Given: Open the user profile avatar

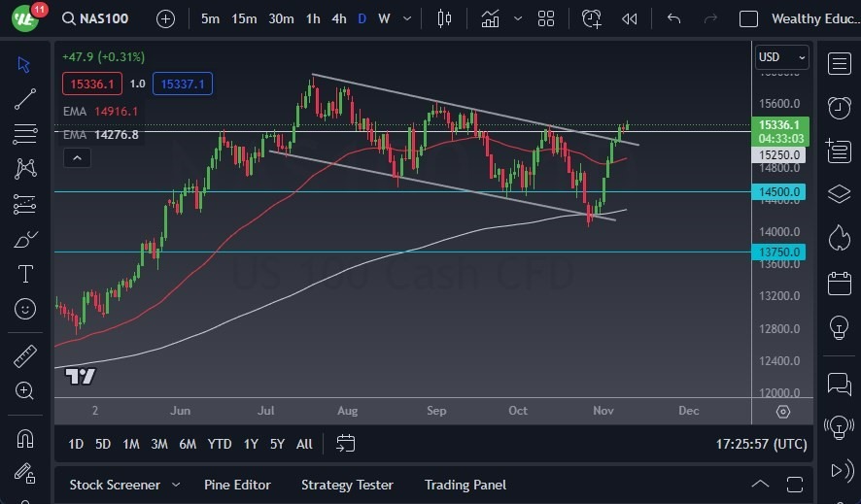Looking at the screenshot, I should click(25, 18).
